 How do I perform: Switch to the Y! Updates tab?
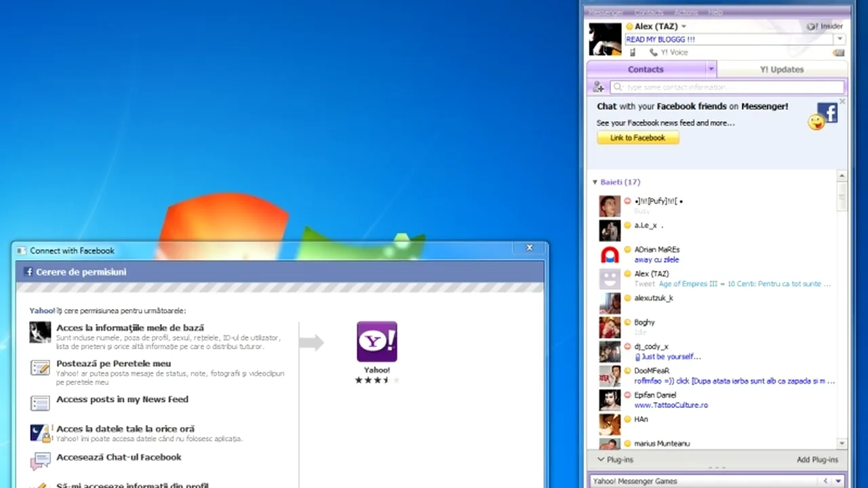(x=782, y=69)
